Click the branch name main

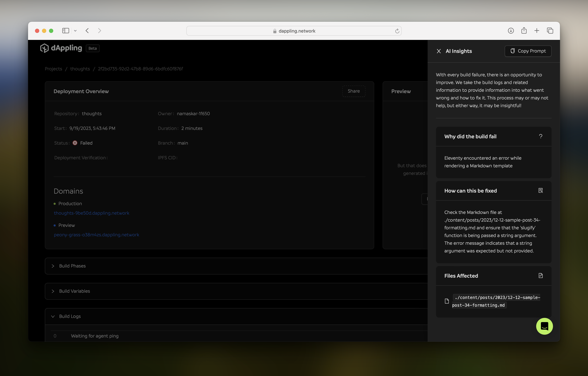tap(183, 143)
